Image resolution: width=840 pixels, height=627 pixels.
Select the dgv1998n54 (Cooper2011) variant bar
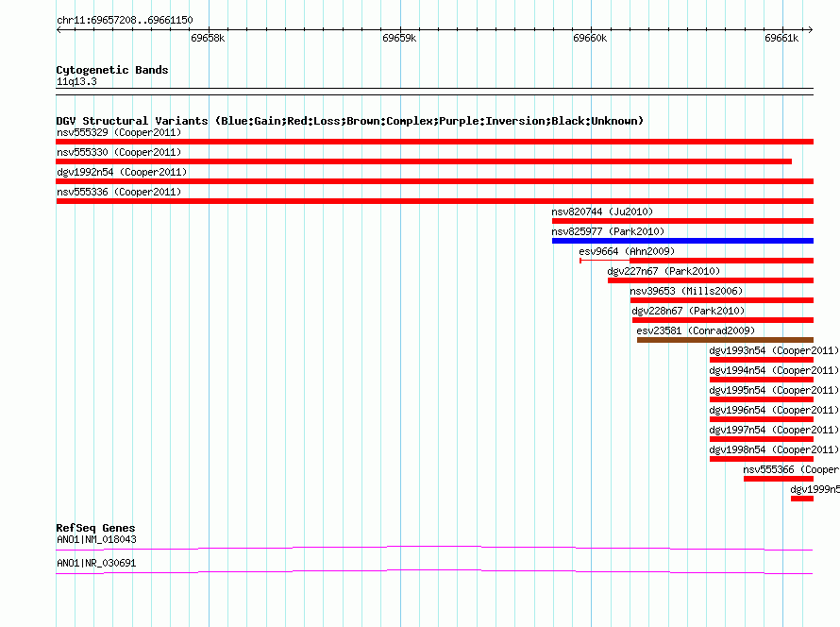tap(762, 459)
